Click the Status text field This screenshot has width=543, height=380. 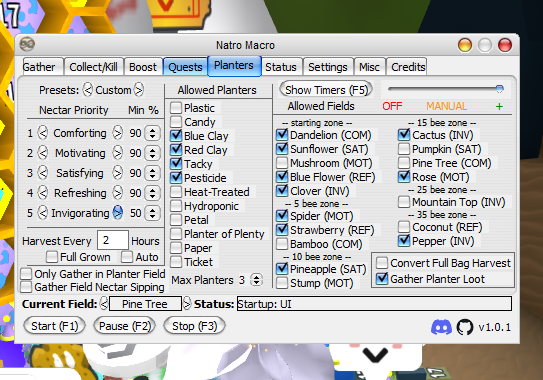point(374,304)
